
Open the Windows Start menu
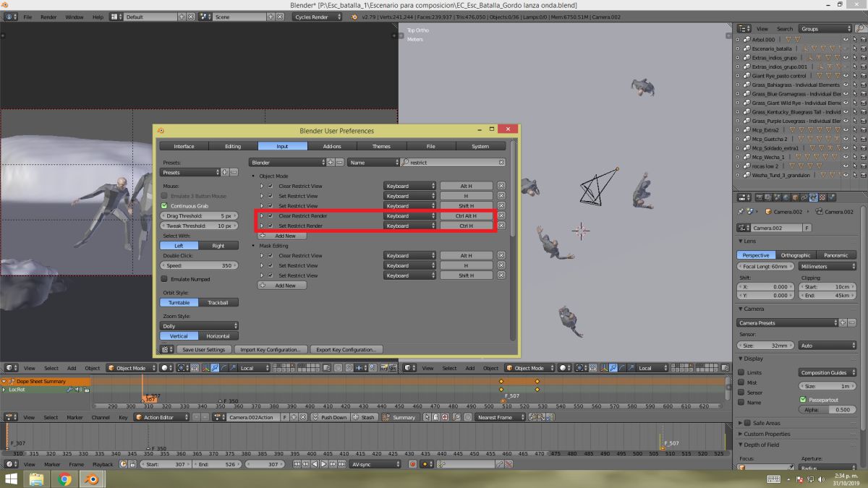(x=10, y=479)
